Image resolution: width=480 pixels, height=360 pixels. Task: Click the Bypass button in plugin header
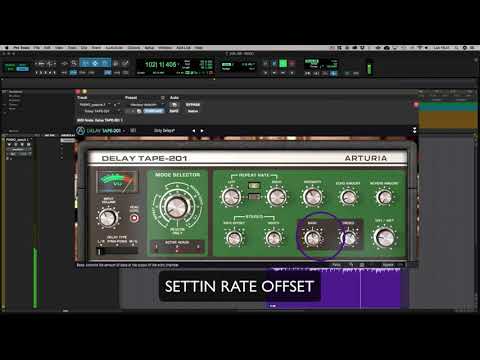193,104
